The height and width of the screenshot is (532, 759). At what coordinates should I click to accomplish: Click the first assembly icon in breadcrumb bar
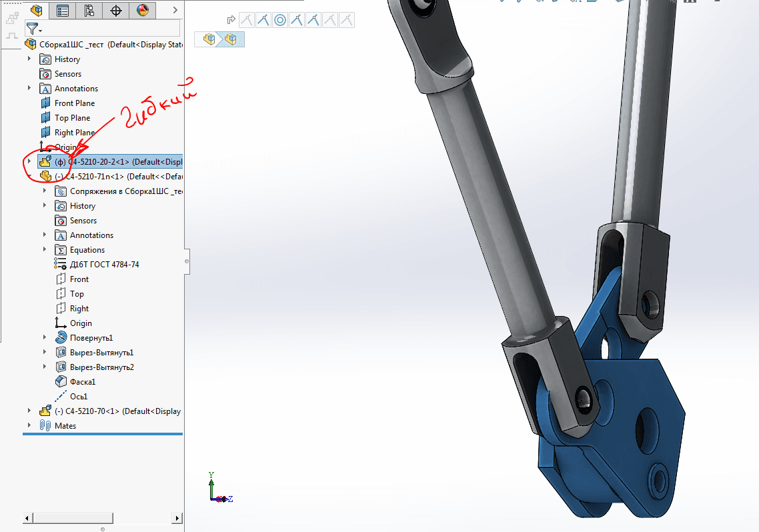(210, 40)
